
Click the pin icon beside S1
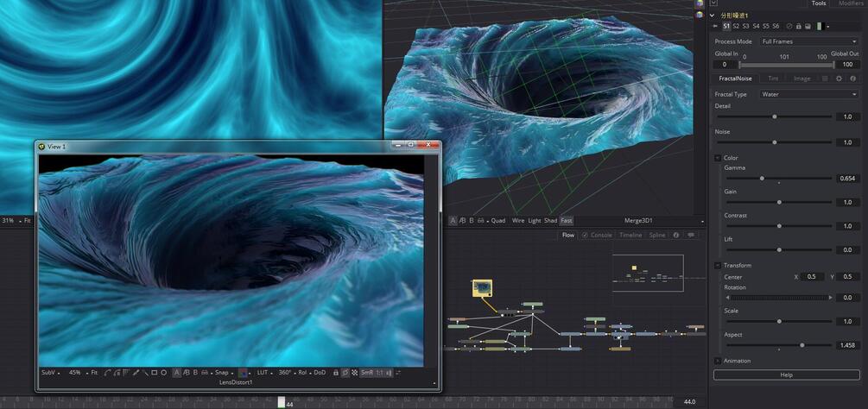click(715, 26)
